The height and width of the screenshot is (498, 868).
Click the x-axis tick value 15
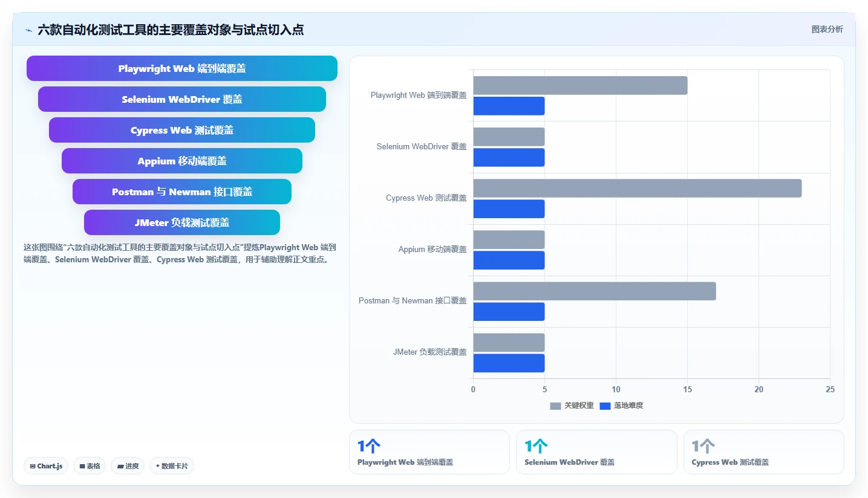687,390
